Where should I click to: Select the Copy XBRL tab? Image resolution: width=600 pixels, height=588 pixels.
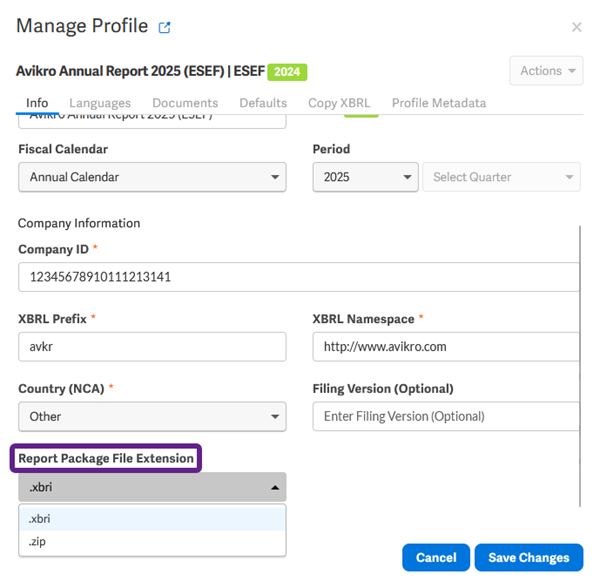tap(339, 103)
